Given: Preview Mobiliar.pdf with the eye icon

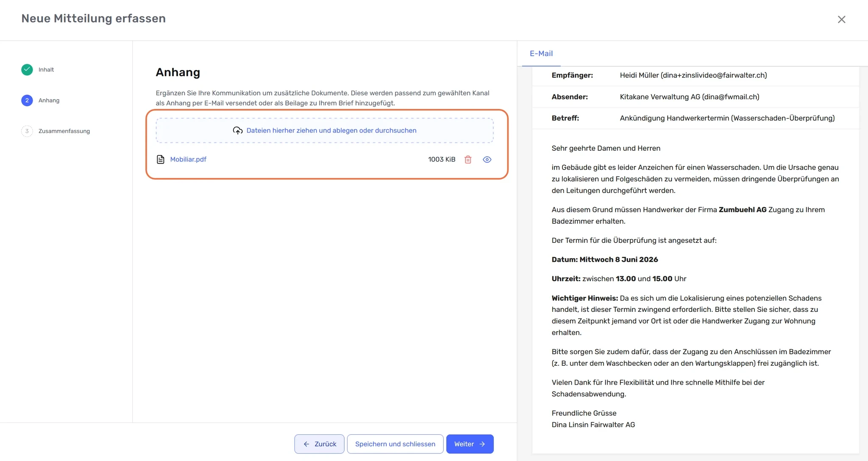Looking at the screenshot, I should pyautogui.click(x=487, y=160).
